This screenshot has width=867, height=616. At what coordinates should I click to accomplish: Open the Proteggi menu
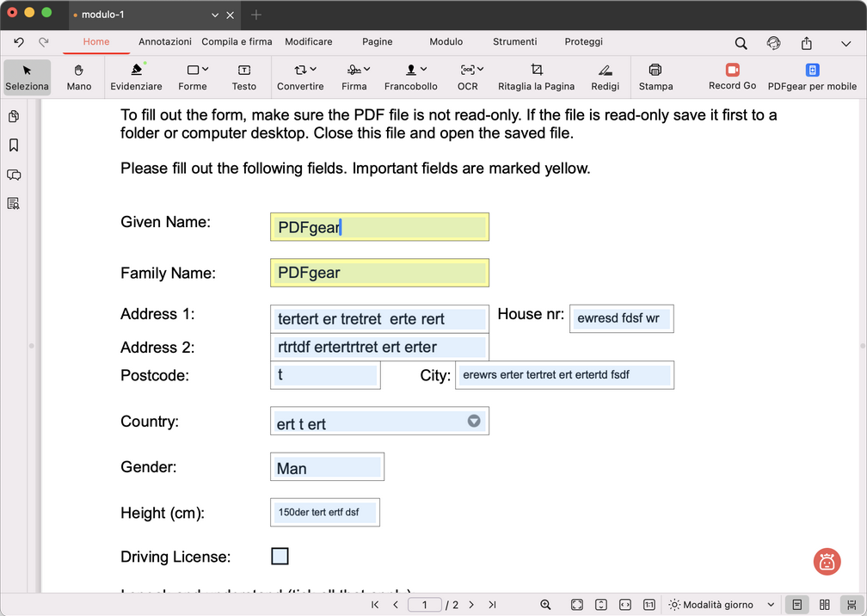[x=583, y=41]
